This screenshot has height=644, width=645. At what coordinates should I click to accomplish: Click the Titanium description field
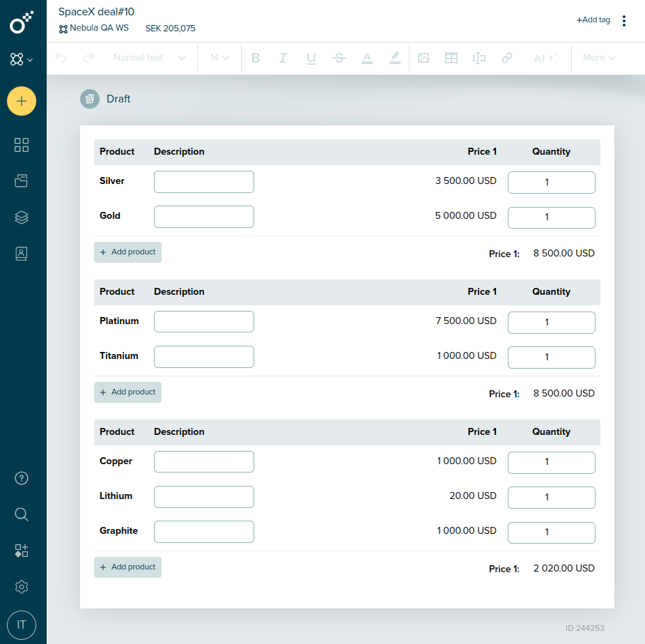[x=204, y=357]
